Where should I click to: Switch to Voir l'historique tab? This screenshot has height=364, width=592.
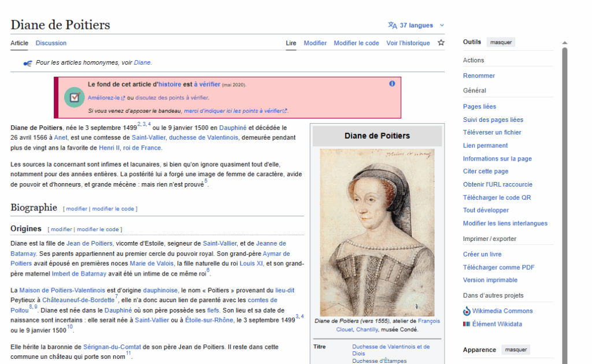[x=408, y=43]
